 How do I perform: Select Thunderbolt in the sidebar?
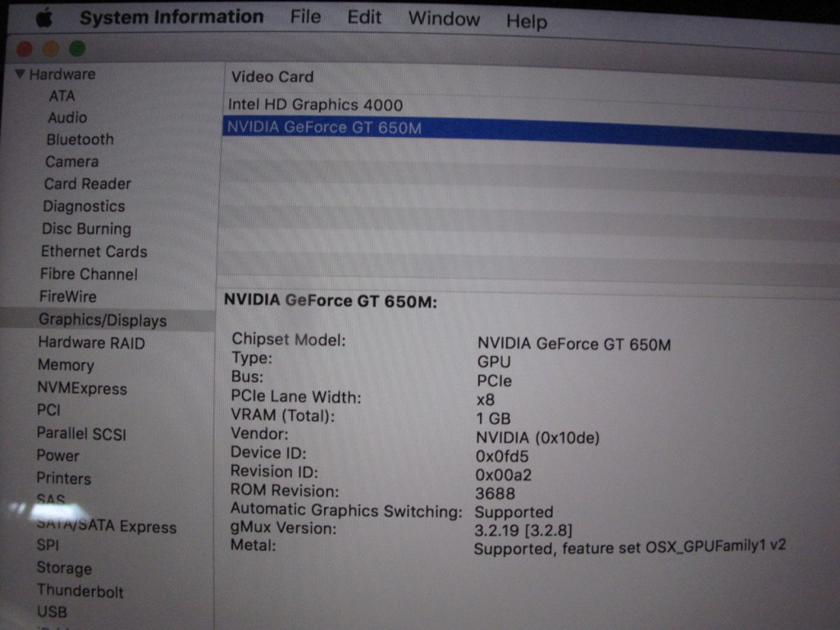pos(80,591)
